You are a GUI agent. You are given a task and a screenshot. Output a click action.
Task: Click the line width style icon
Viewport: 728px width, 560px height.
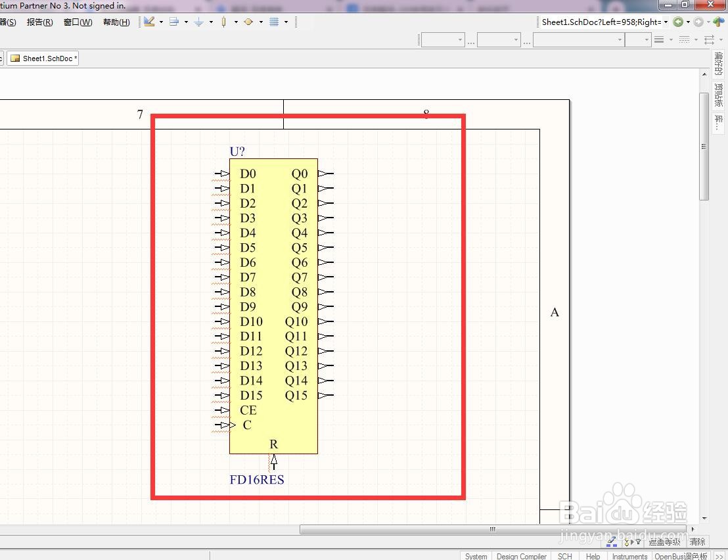click(659, 40)
